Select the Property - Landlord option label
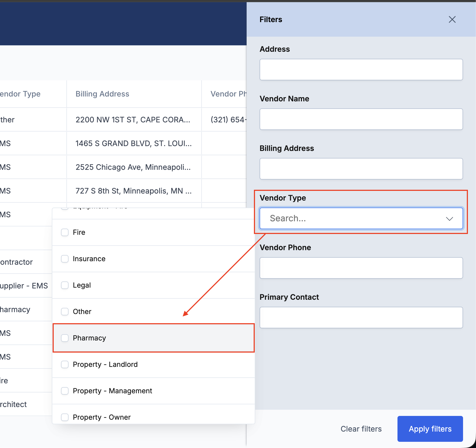Screen dimensions: 476x448 click(x=105, y=364)
